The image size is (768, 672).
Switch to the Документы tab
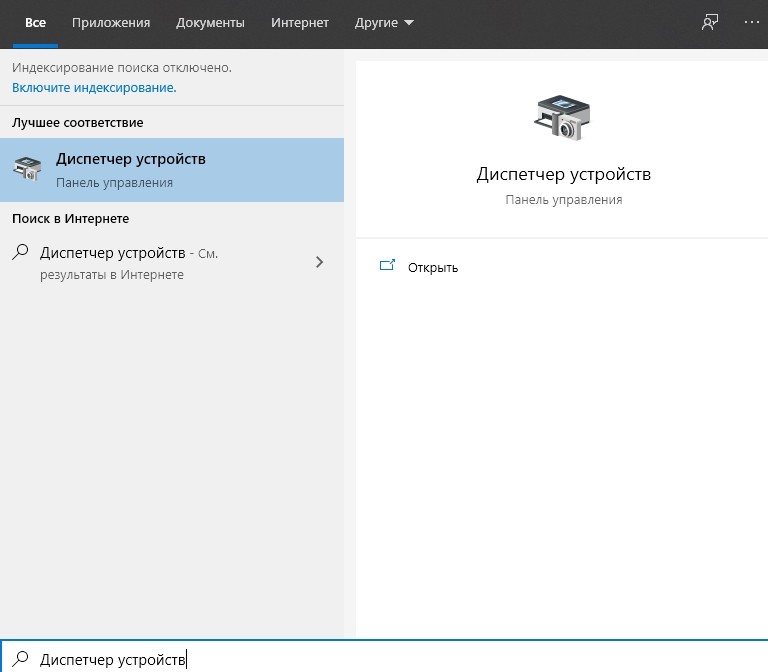pyautogui.click(x=210, y=23)
